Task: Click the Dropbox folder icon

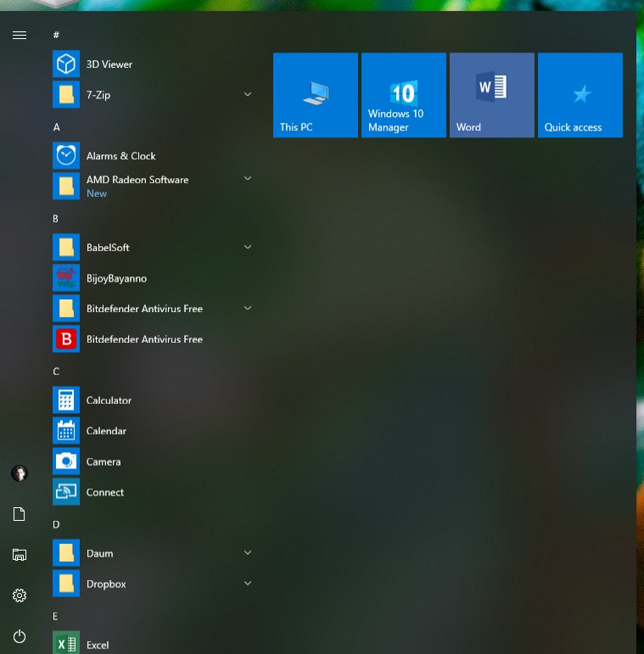Action: click(x=66, y=584)
